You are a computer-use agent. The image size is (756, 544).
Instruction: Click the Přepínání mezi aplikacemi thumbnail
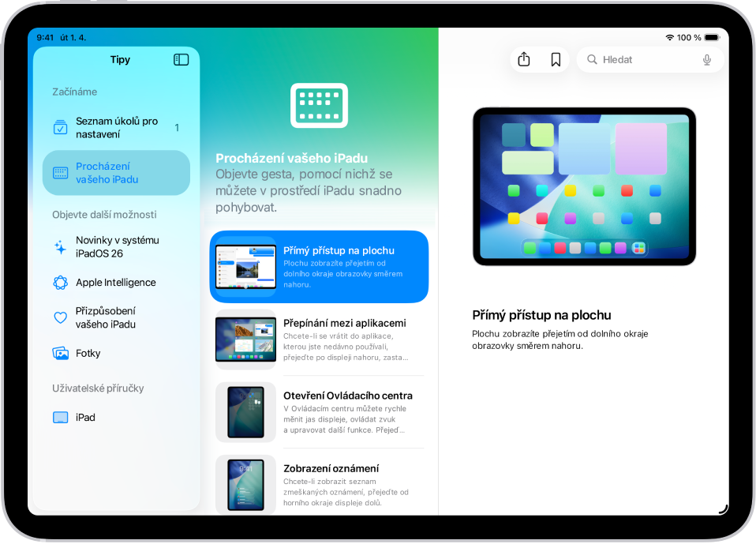(246, 340)
